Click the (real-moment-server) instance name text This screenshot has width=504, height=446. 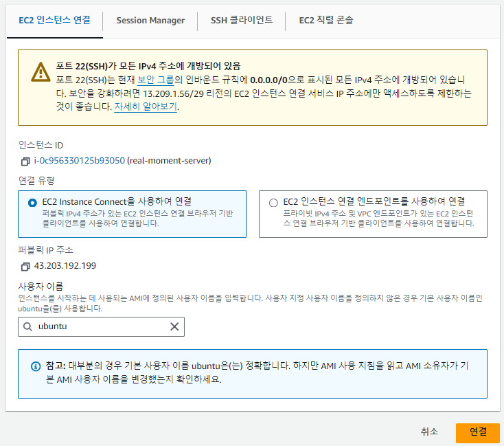(x=169, y=160)
